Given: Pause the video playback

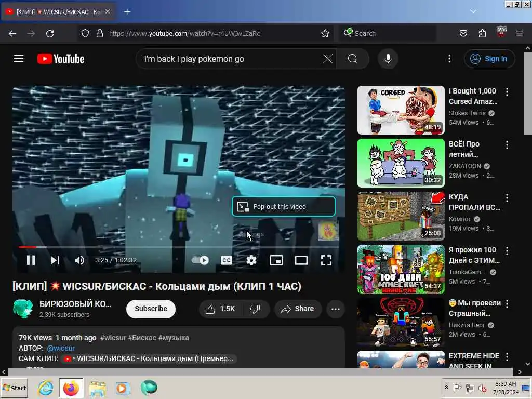Looking at the screenshot, I should point(31,260).
